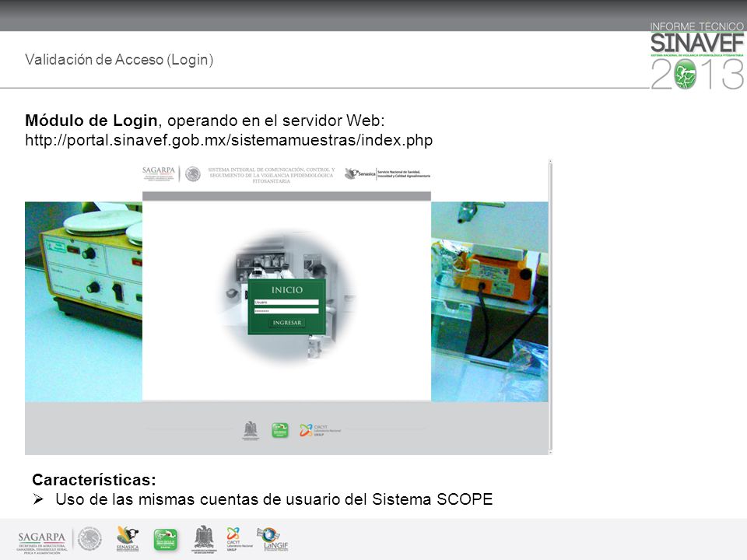Click the green SINAVEF icon in slide footer
The height and width of the screenshot is (560, 747).
tap(165, 540)
